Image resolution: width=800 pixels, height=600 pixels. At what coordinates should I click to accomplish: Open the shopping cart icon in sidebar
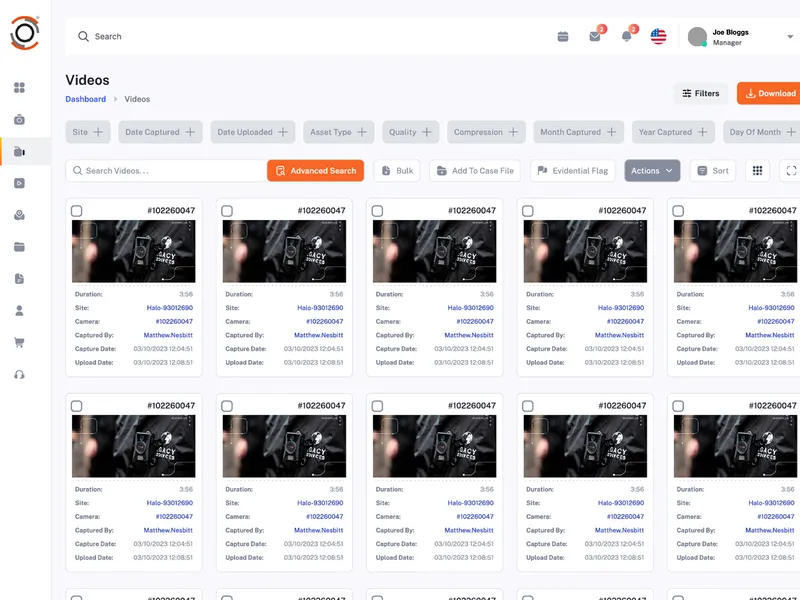[19, 342]
